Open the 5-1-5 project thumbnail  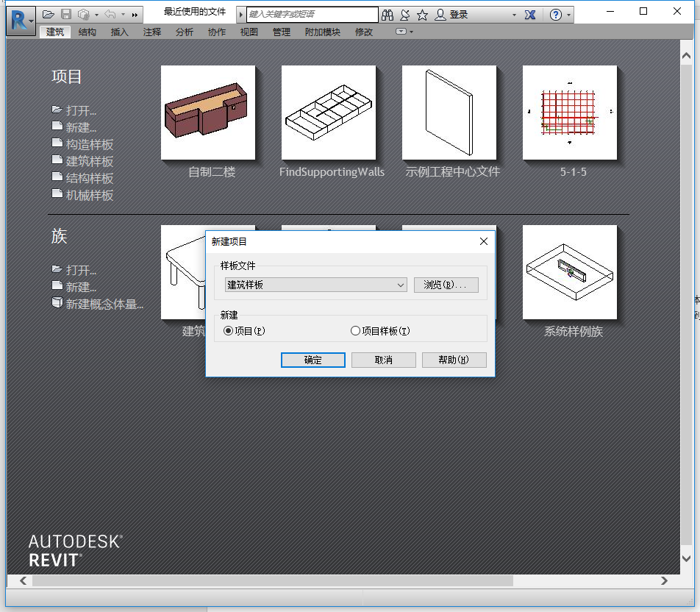[570, 113]
